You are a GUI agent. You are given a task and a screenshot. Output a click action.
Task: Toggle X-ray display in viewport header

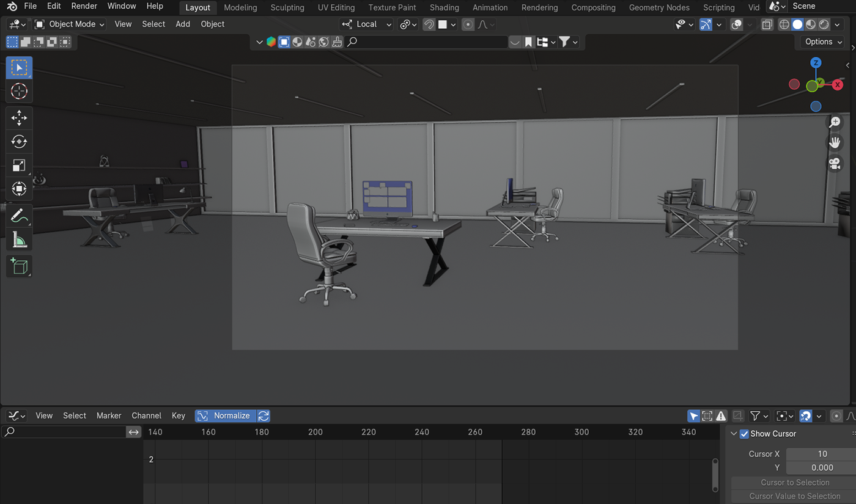(x=767, y=24)
